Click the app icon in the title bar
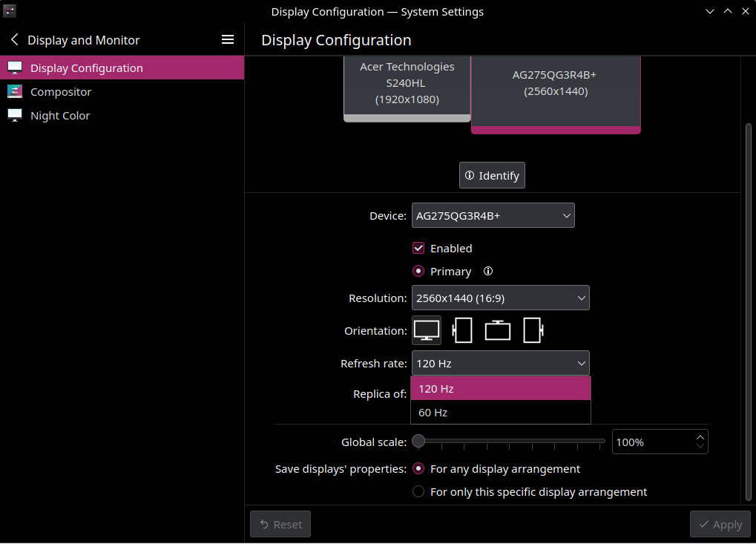The height and width of the screenshot is (544, 756). pyautogui.click(x=10, y=11)
